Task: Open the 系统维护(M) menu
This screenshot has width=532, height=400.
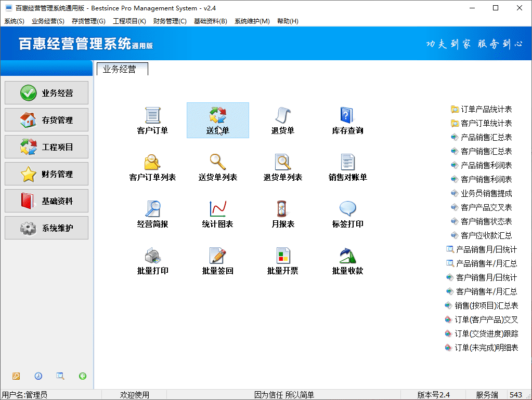Action: click(252, 21)
